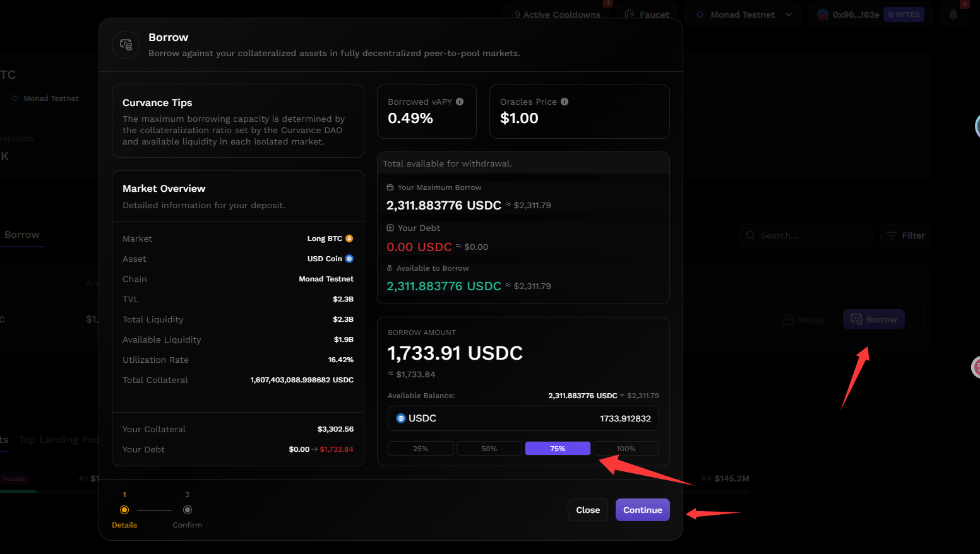This screenshot has height=554, width=980.
Task: Select the 25% borrow amount option
Action: (x=421, y=449)
